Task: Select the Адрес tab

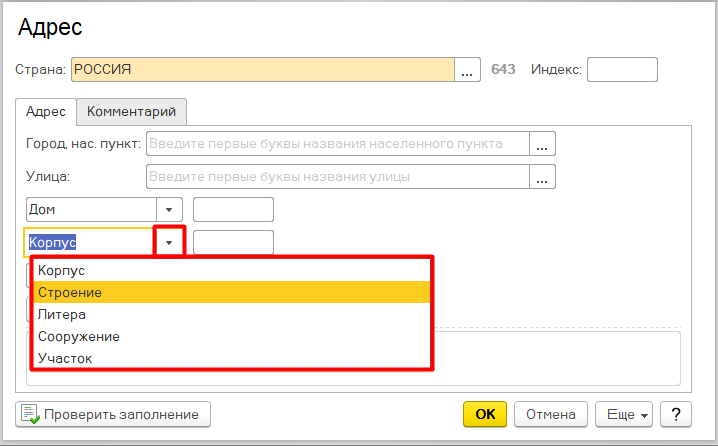Action: coord(46,111)
